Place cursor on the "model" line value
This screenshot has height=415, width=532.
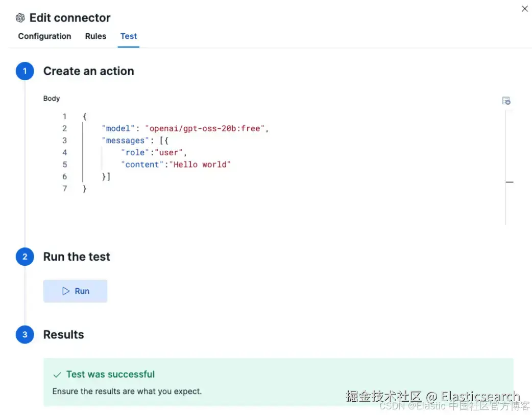pyautogui.click(x=206, y=128)
